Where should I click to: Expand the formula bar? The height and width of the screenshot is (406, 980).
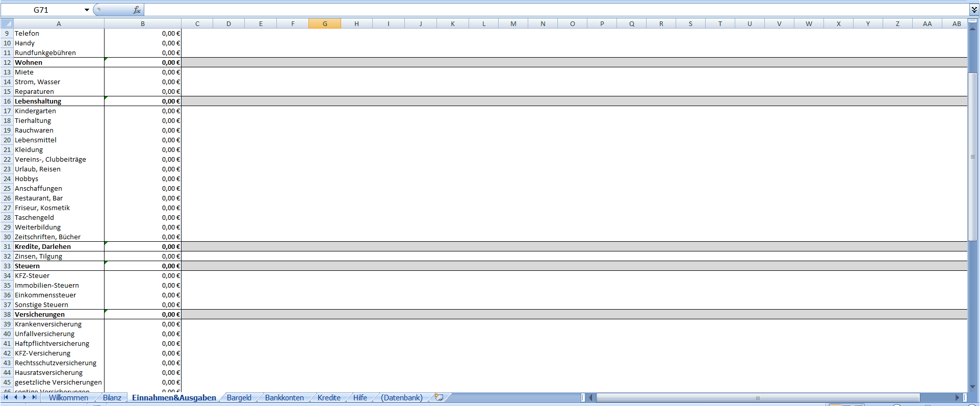(x=974, y=10)
